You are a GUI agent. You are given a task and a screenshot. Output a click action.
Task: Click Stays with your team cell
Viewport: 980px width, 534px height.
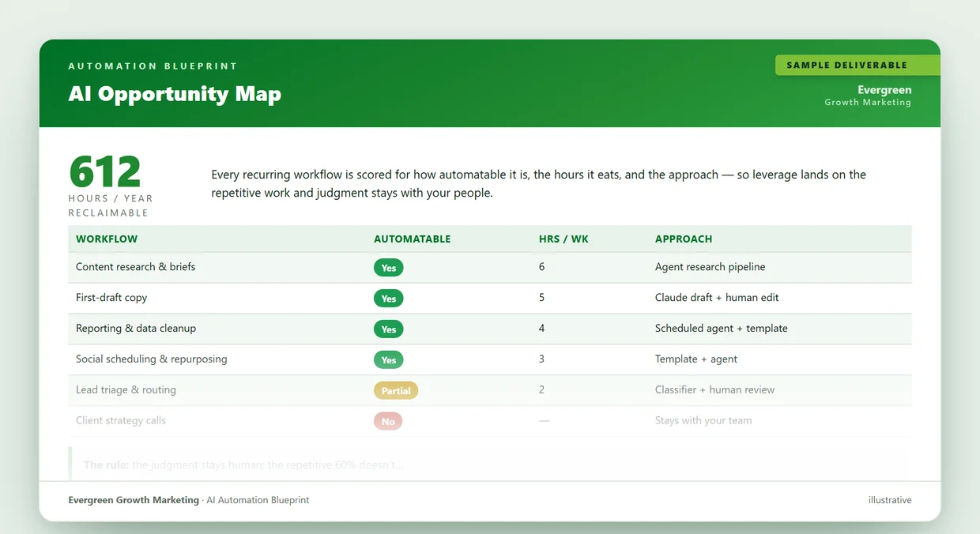[x=703, y=421]
